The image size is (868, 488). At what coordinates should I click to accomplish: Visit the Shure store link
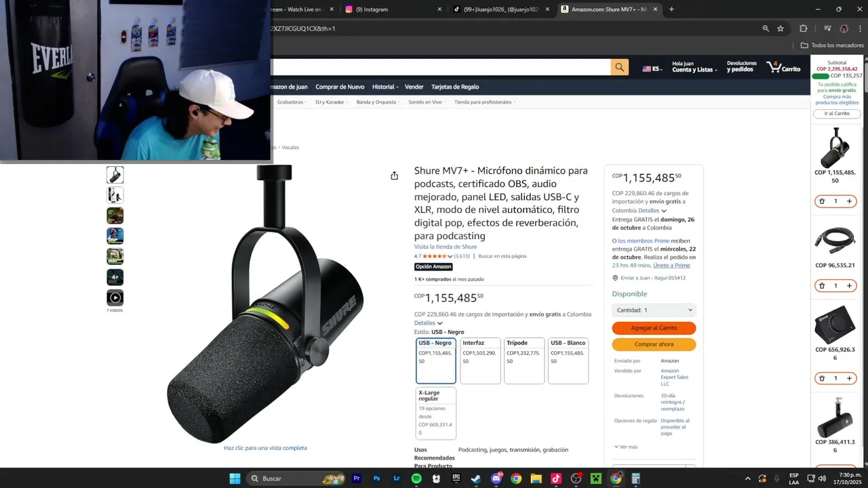pyautogui.click(x=446, y=247)
